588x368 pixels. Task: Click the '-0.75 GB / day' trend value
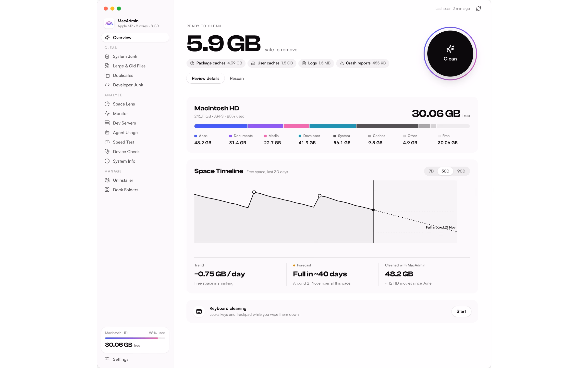point(220,274)
